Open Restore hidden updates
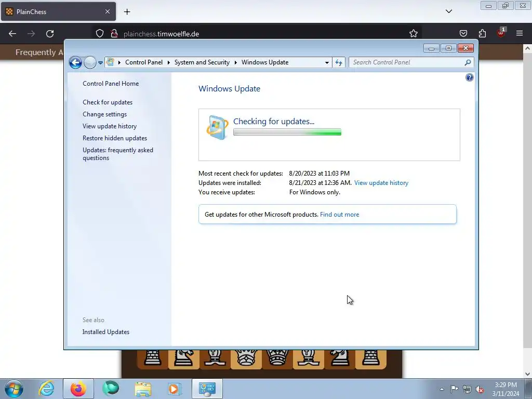This screenshot has height=399, width=532. pos(115,138)
